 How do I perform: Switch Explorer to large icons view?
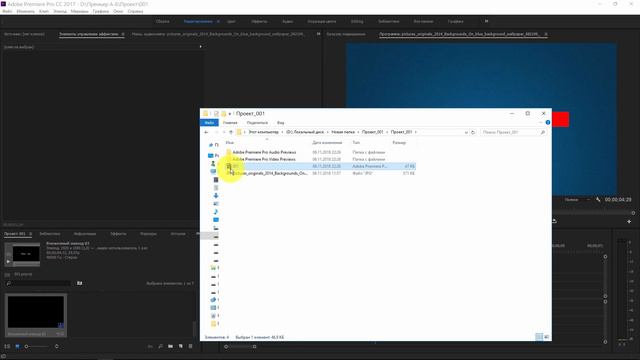(547, 337)
